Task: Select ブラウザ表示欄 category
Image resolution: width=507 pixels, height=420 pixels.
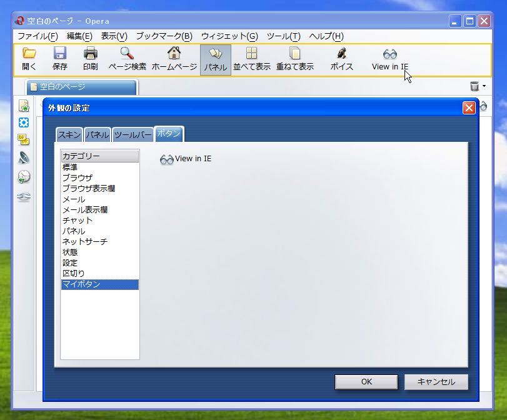Action: (x=100, y=189)
